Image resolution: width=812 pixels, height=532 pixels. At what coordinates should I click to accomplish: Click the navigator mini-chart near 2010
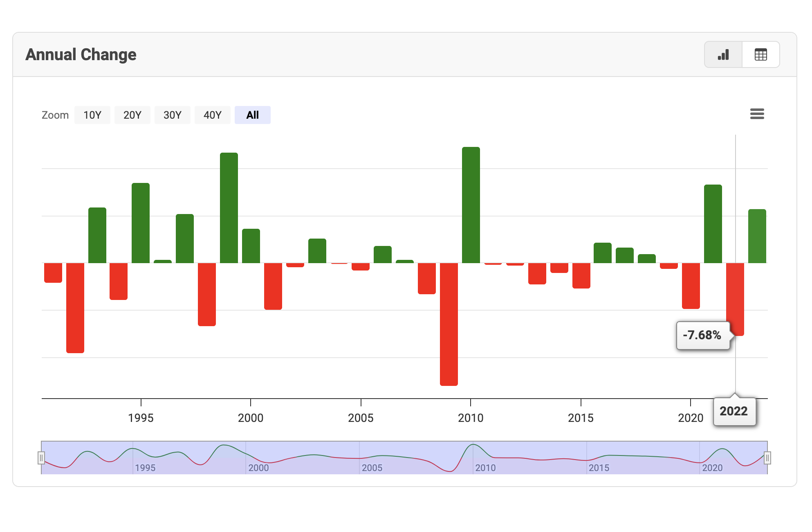pos(473,458)
